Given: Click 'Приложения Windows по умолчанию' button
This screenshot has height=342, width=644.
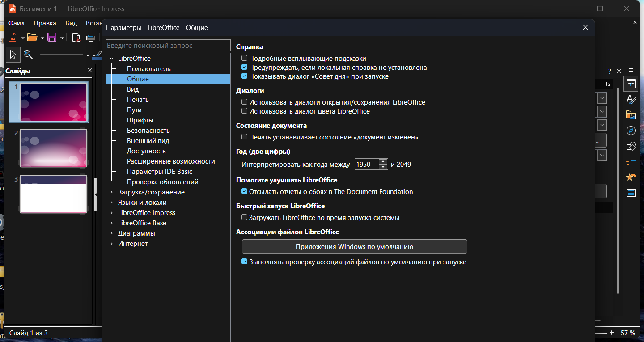Looking at the screenshot, I should point(354,246).
